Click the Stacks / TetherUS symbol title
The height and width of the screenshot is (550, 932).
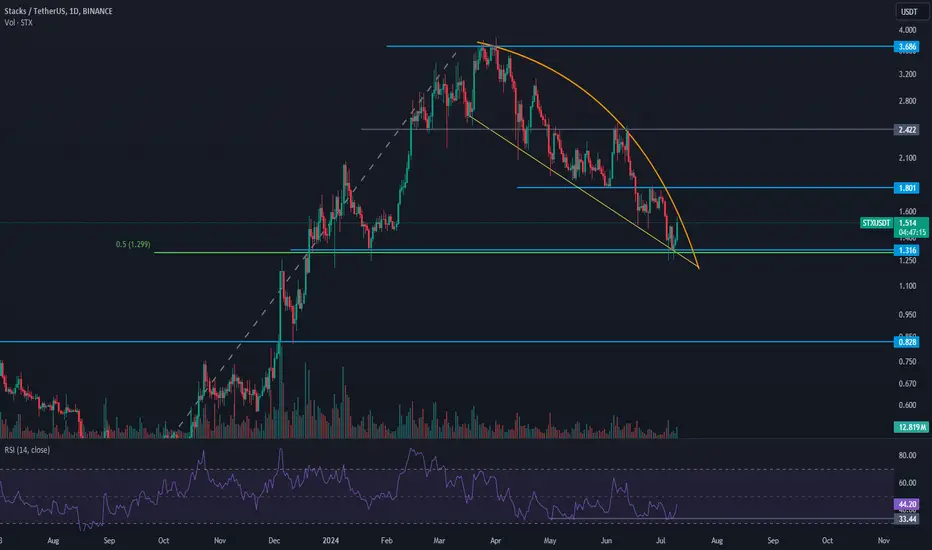(58, 11)
